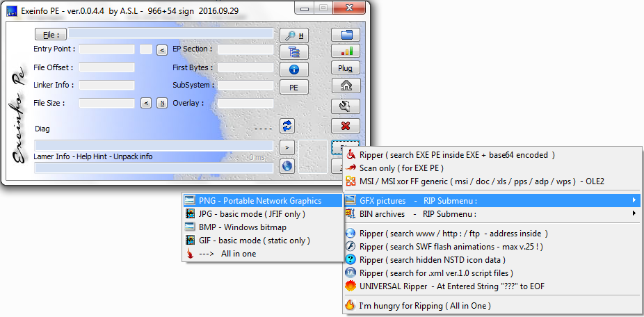Click the xml script Ripper round icon
The width and height of the screenshot is (644, 317).
pos(351,273)
